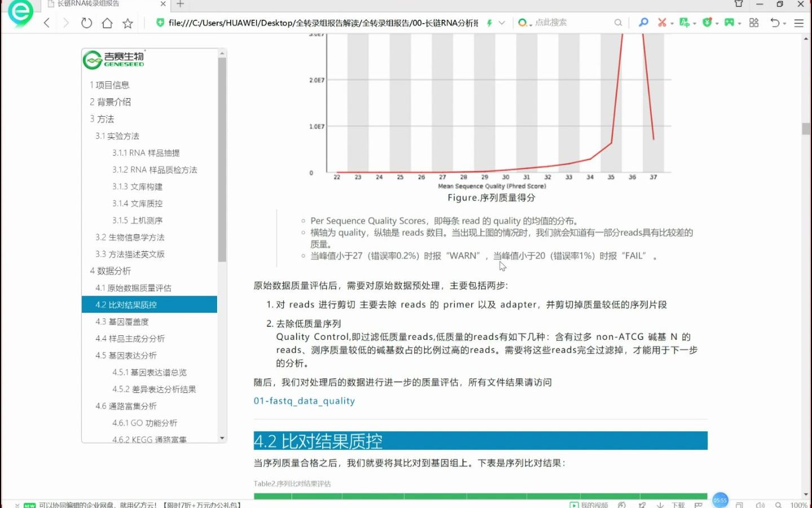812x508 pixels.
Task: Select 4.3 基因覆盖度 in sidebar
Action: click(122, 322)
